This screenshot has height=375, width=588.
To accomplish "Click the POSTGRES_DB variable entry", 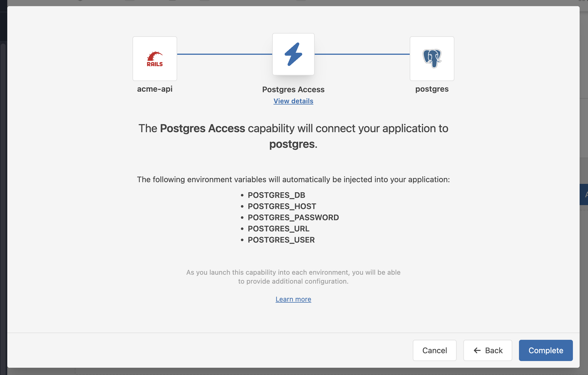I will pos(276,195).
